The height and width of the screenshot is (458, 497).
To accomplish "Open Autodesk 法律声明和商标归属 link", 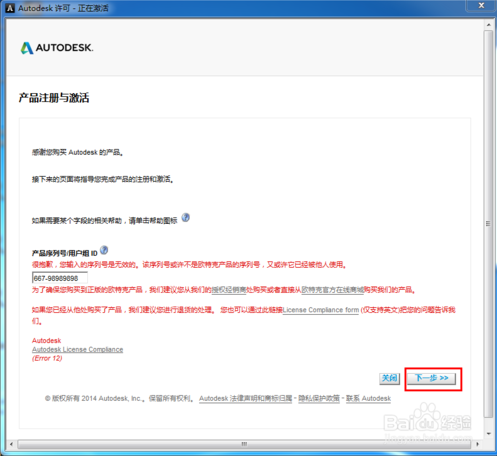I will tap(246, 398).
